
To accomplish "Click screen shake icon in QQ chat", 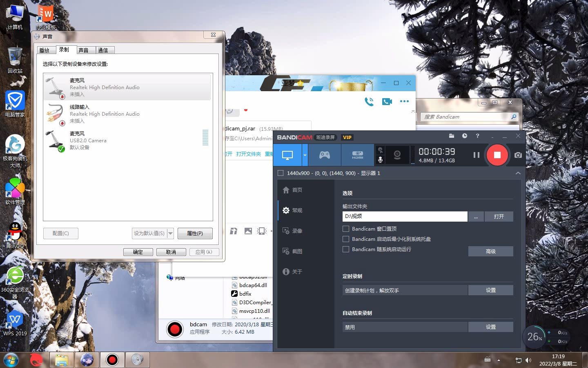I will (262, 231).
